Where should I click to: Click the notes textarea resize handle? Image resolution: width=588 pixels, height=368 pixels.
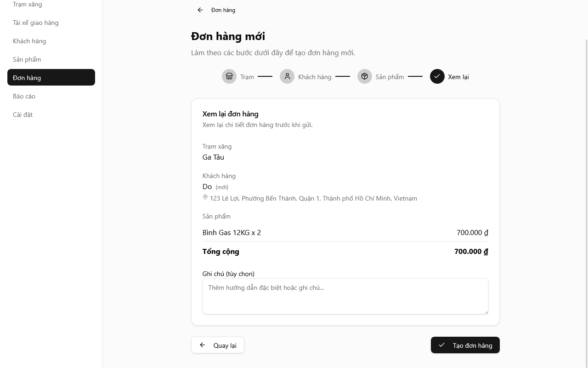(486, 312)
